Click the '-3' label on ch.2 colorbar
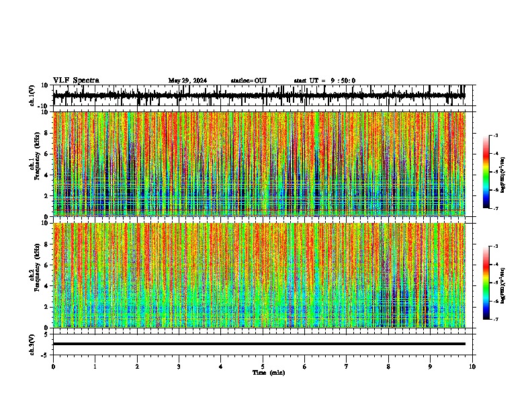The image size is (532, 411). click(x=496, y=246)
